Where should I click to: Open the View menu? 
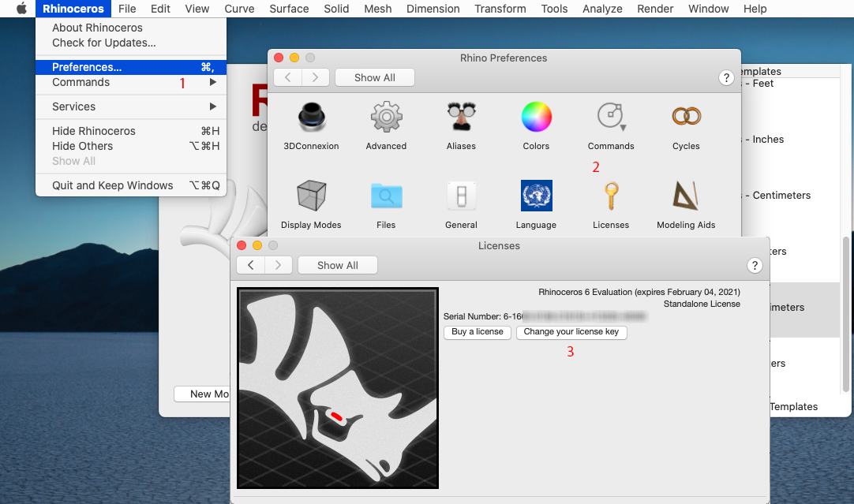pos(197,9)
